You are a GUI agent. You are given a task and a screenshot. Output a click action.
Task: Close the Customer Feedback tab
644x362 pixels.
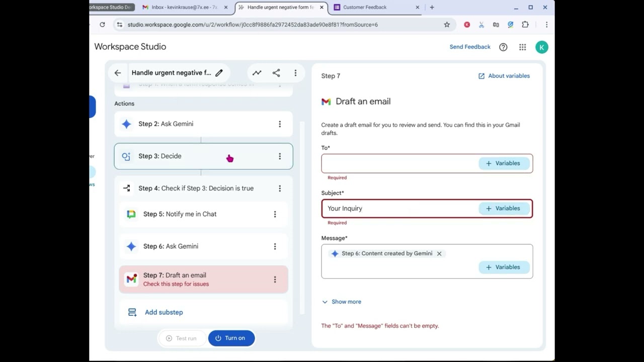418,8
